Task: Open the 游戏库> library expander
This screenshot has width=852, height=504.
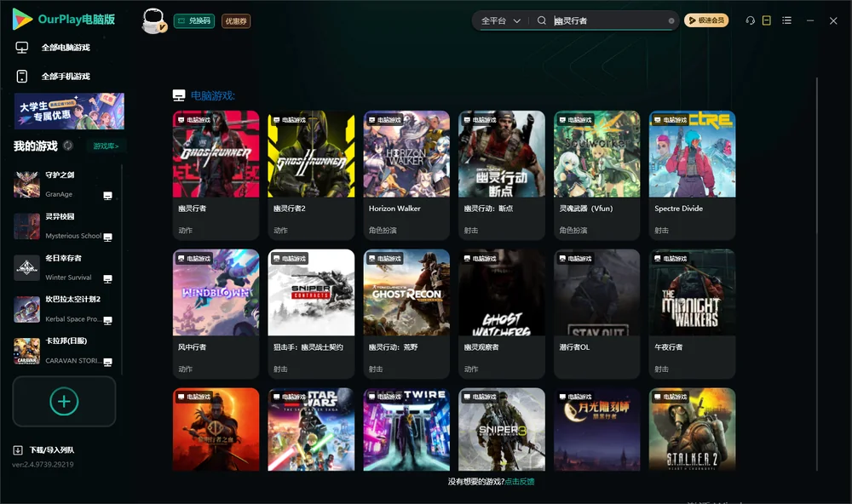Action: click(x=106, y=146)
